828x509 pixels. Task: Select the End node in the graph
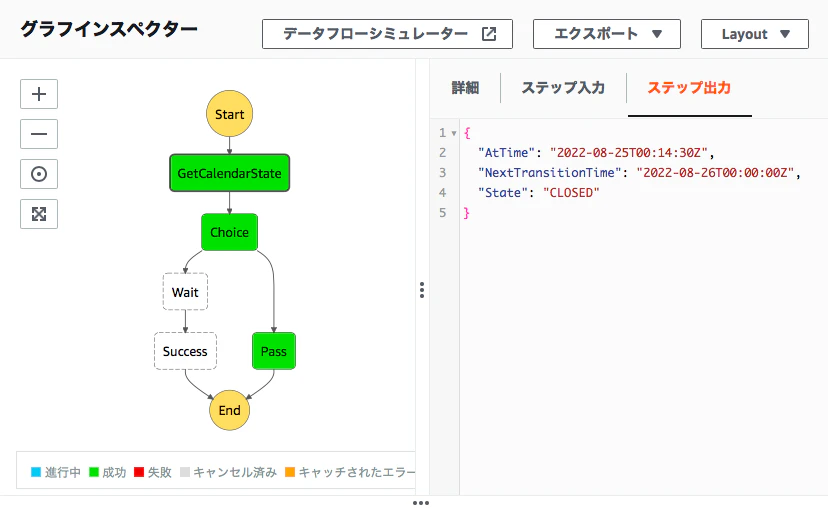point(229,410)
